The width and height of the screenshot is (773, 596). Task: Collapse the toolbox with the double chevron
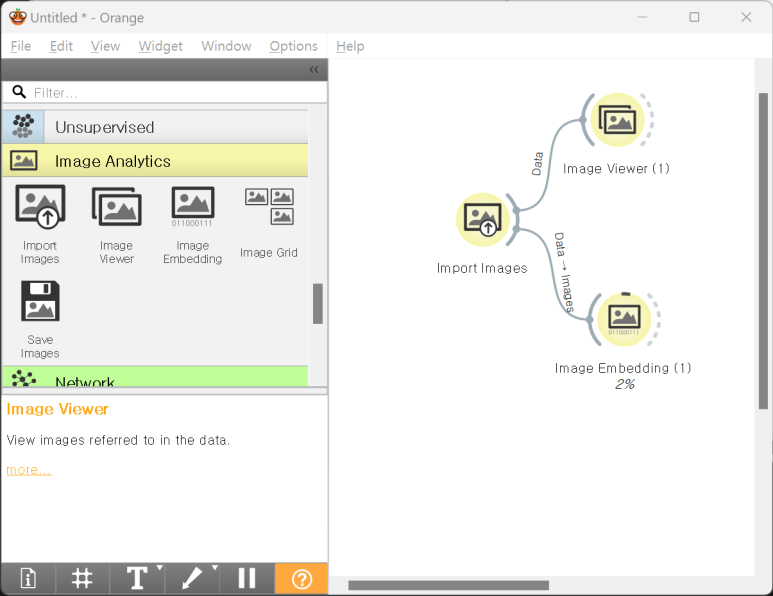(314, 70)
